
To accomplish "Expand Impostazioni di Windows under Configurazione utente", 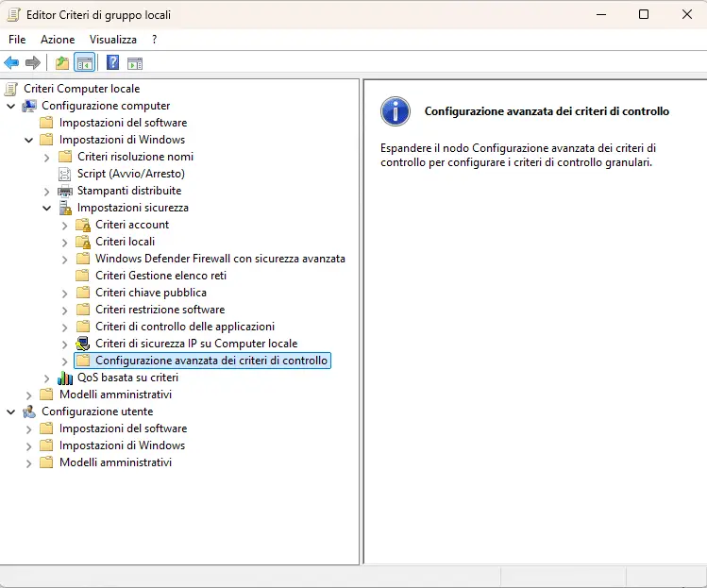I will [x=29, y=446].
